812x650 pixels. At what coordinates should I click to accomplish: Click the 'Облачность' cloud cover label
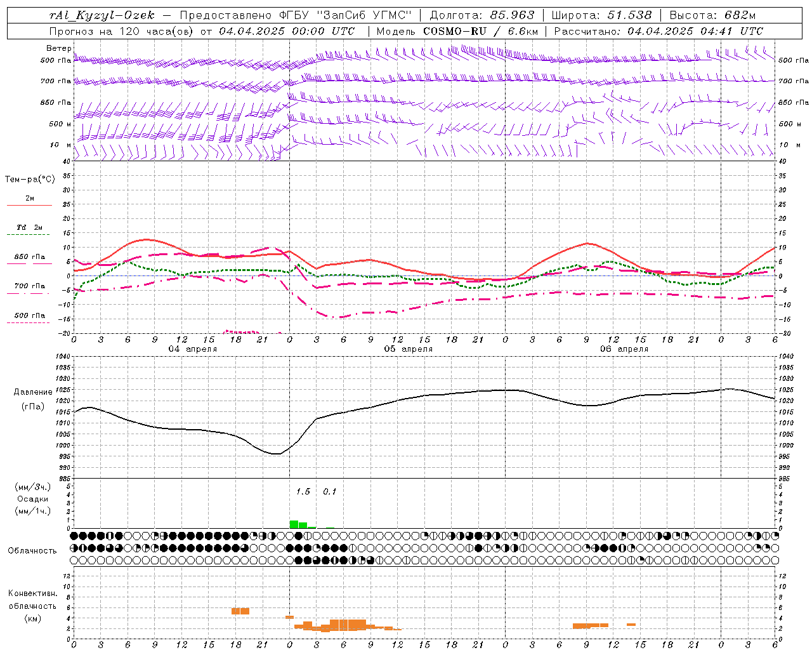tap(32, 551)
